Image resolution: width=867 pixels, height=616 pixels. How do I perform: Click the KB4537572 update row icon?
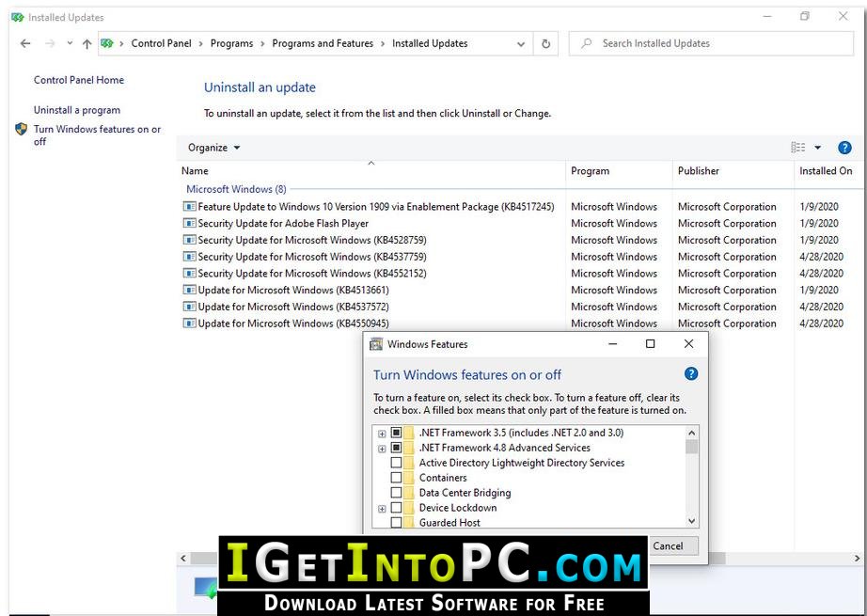(x=190, y=306)
